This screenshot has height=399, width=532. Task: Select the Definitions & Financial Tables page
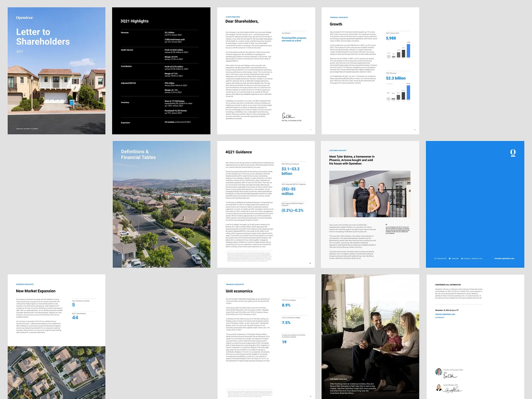click(x=161, y=204)
